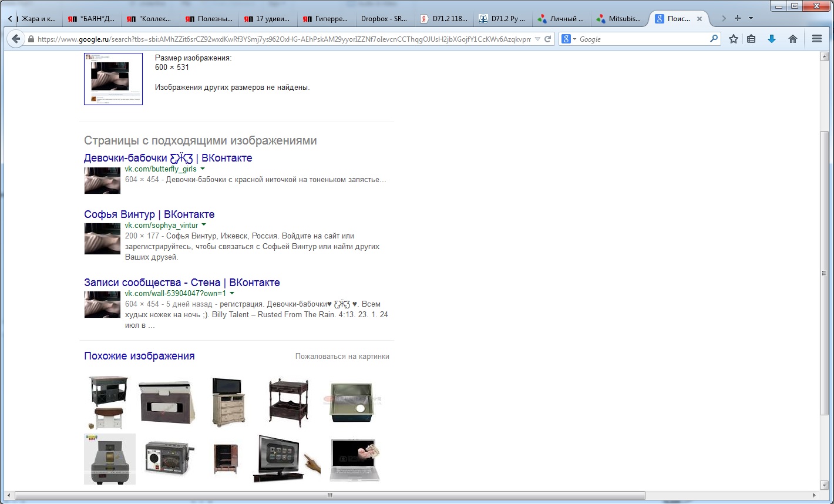Viewport: 834px width, 504px height.
Task: Reload the page using the refresh icon
Action: coord(548,39)
